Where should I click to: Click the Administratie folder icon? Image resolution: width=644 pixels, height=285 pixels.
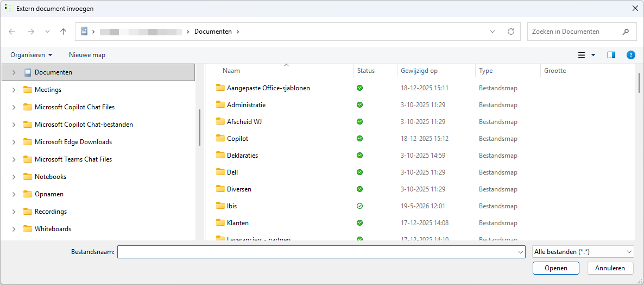pos(220,104)
